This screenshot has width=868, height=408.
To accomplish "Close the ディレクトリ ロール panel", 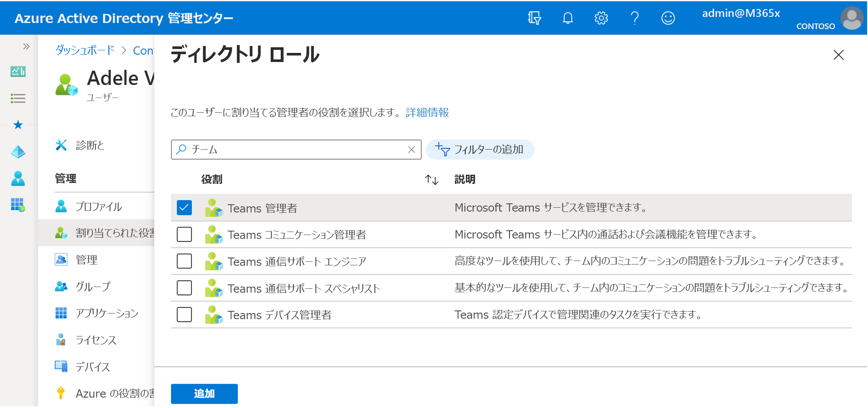I will [x=838, y=55].
